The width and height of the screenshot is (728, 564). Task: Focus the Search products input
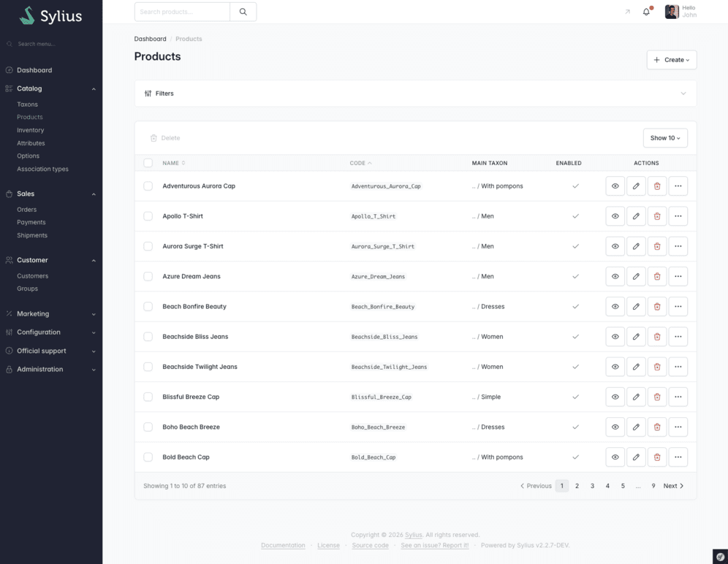click(182, 12)
